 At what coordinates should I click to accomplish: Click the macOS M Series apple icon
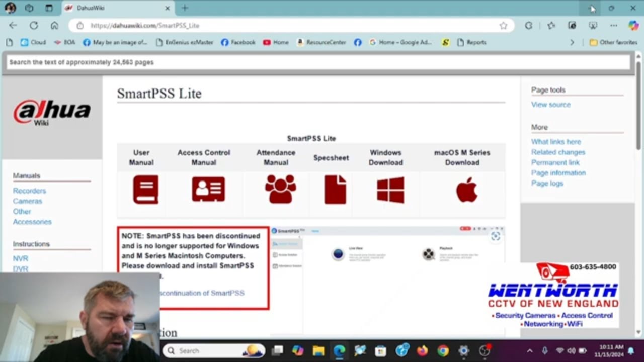[466, 190]
